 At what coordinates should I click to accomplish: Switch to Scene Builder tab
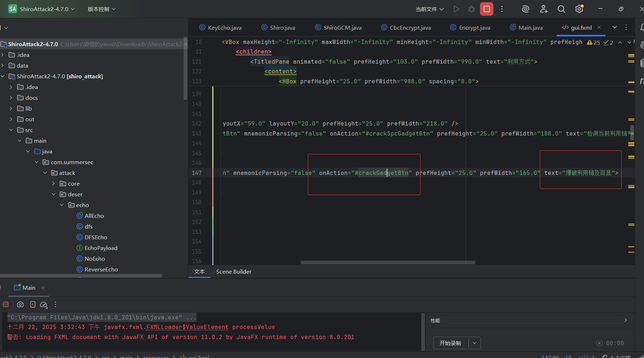point(234,271)
